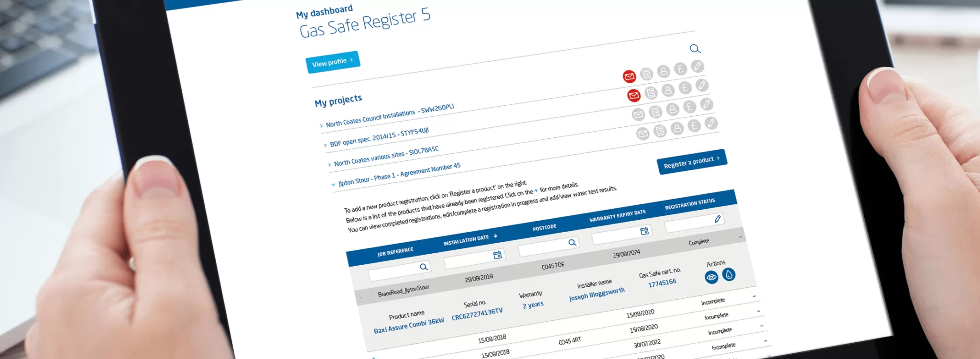Image resolution: width=980 pixels, height=359 pixels.
Task: Collapse the BraceRoad_JiptonStour row with minus
Action: [360, 298]
